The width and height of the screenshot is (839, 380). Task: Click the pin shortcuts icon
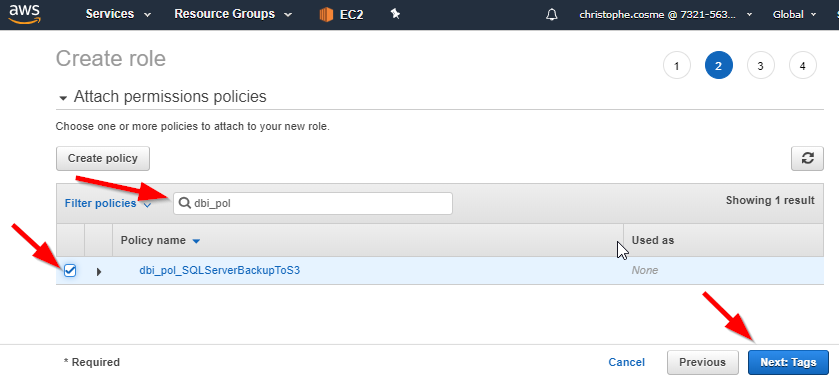coord(395,14)
